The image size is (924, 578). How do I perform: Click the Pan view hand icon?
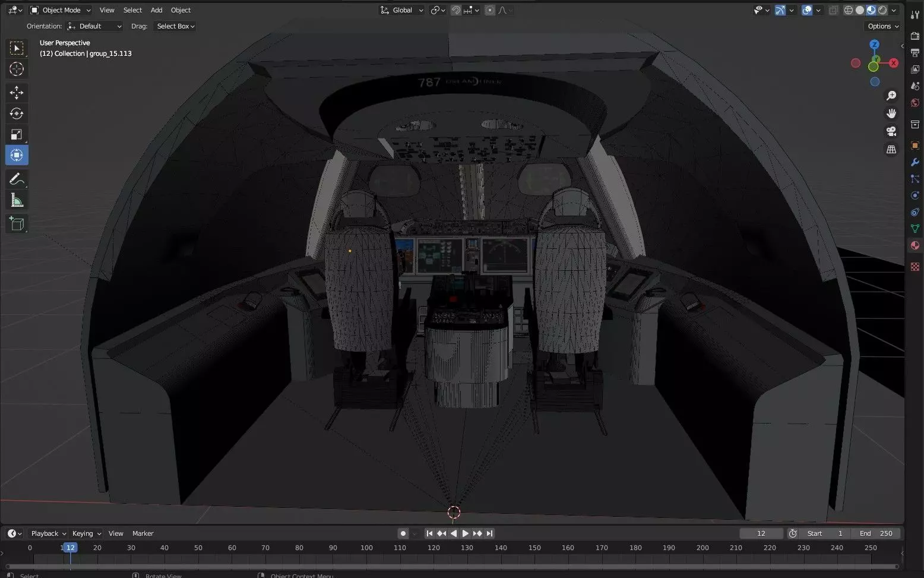pos(891,113)
